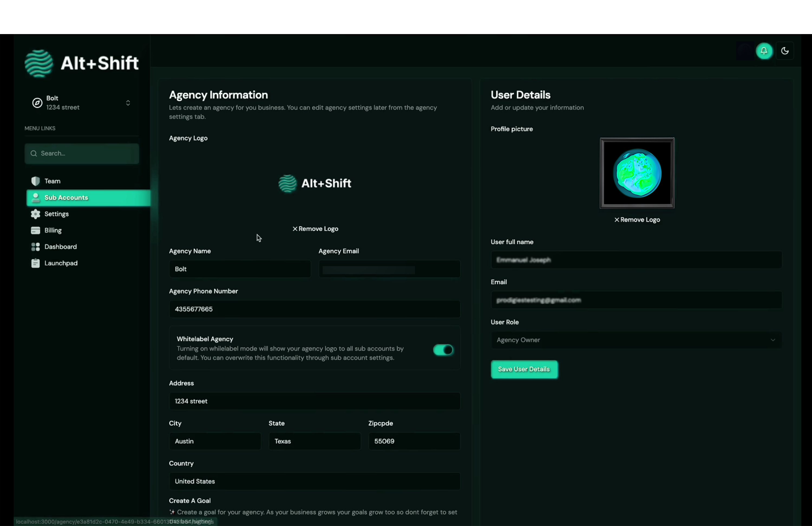Remove the agency logo
Screen dimensions: 812x526
point(315,229)
